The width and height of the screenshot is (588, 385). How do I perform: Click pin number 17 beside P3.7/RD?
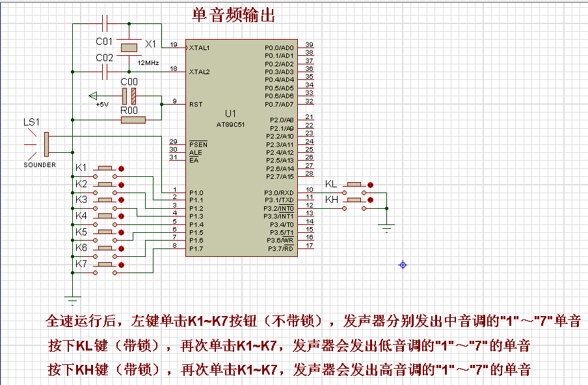tap(309, 246)
